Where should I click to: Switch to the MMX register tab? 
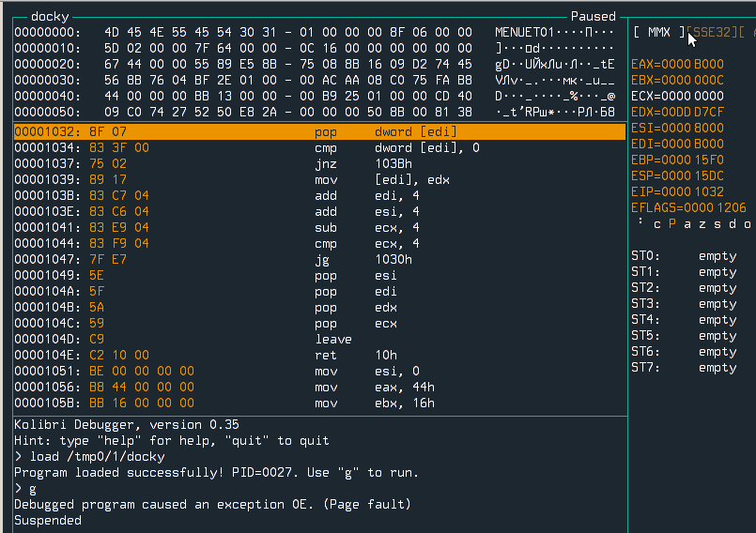659,33
